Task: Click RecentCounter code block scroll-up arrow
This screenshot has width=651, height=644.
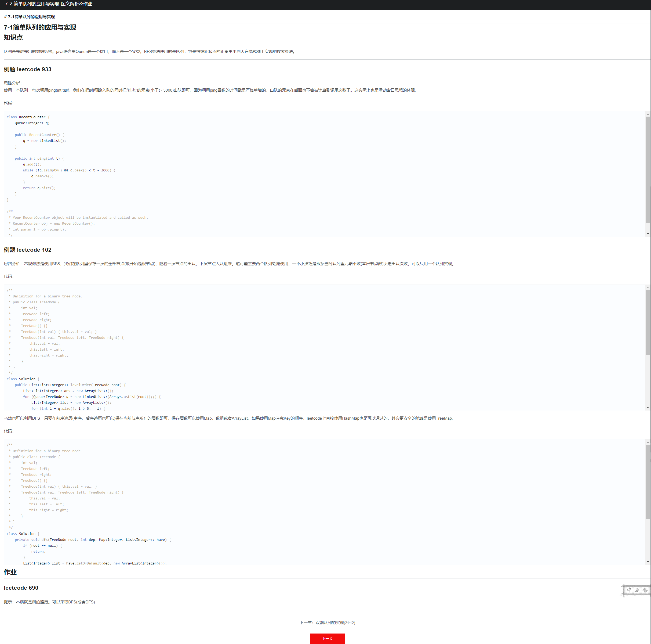Action: [648, 114]
